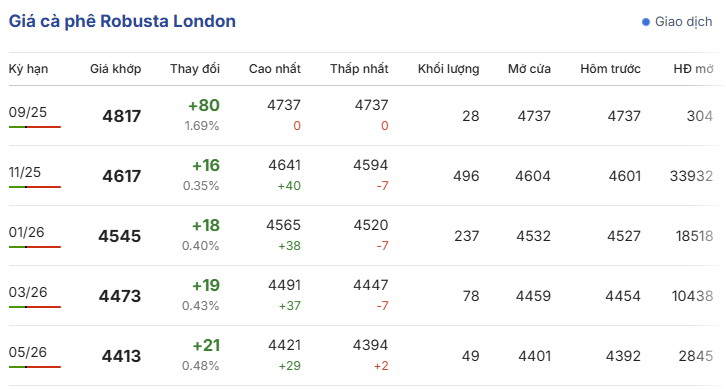Select the Kỳ hạn column header

click(x=28, y=69)
